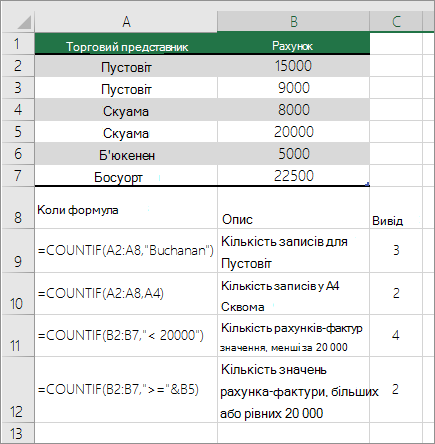
Task: Select row 3 header
Action: click(x=18, y=88)
